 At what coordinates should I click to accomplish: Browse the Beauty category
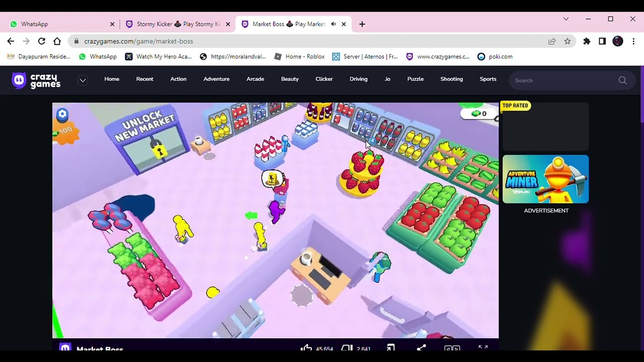(x=290, y=79)
